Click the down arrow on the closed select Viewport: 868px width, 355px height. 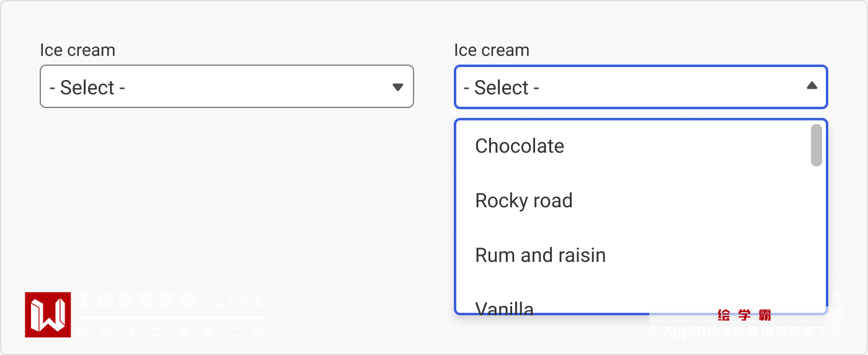(x=398, y=87)
